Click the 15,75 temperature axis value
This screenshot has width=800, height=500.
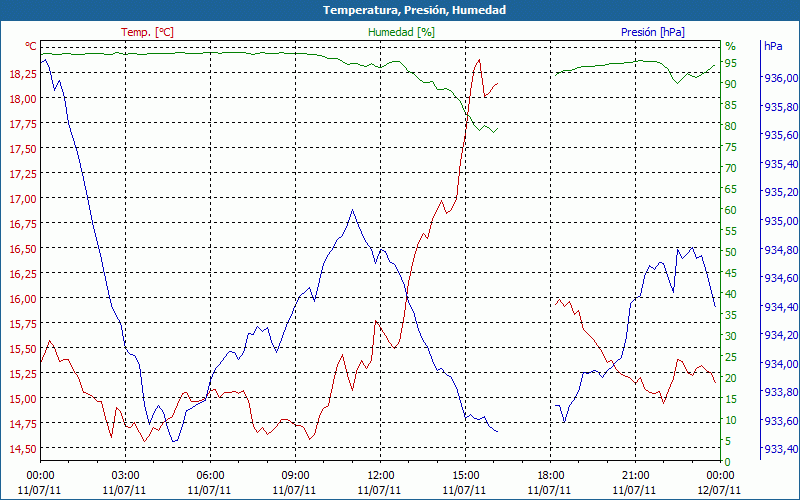coord(23,324)
